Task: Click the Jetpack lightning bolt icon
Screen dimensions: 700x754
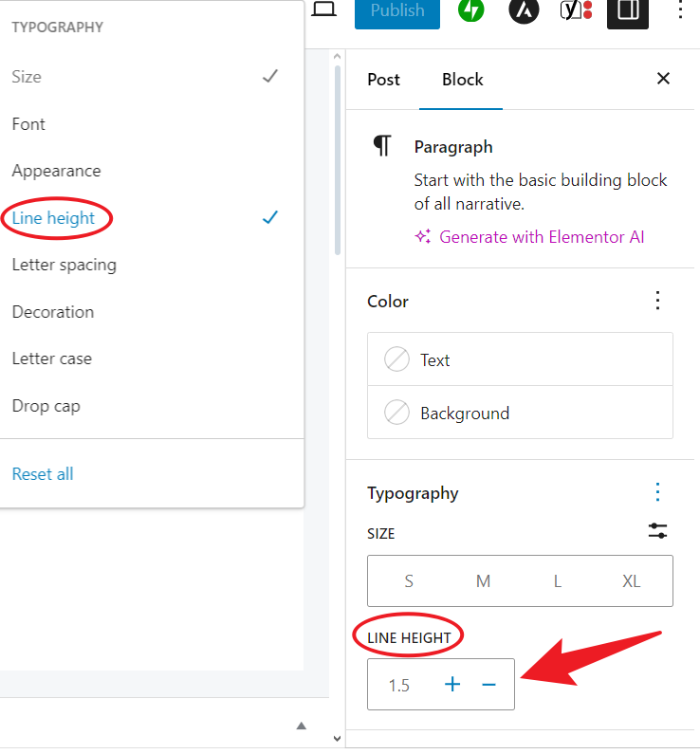Action: (471, 10)
